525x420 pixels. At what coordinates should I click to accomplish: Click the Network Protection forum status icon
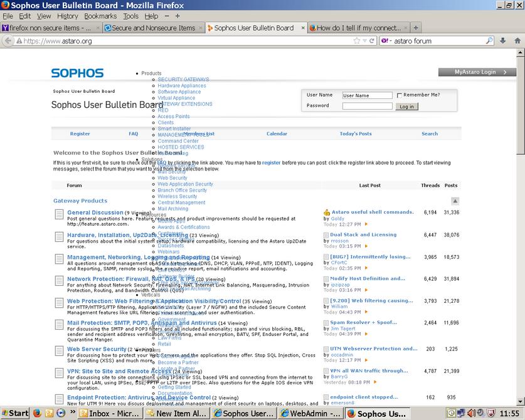point(59,280)
